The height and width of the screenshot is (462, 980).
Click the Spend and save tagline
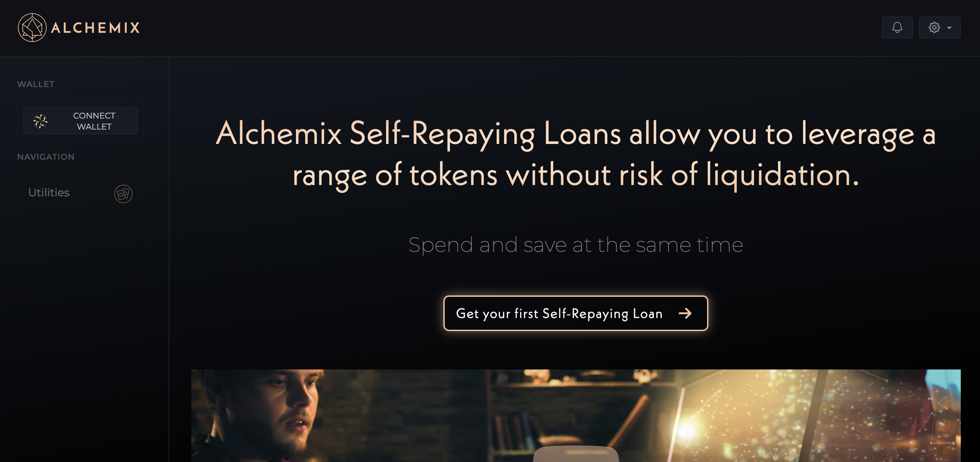click(576, 244)
